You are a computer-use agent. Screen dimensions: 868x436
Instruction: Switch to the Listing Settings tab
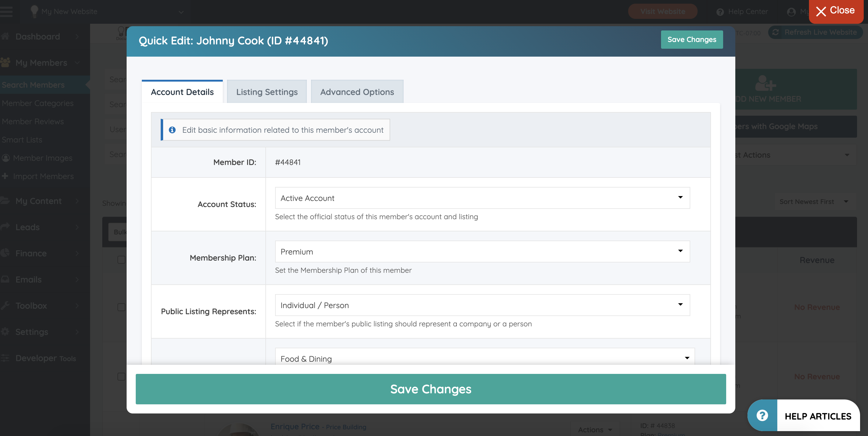pyautogui.click(x=267, y=92)
